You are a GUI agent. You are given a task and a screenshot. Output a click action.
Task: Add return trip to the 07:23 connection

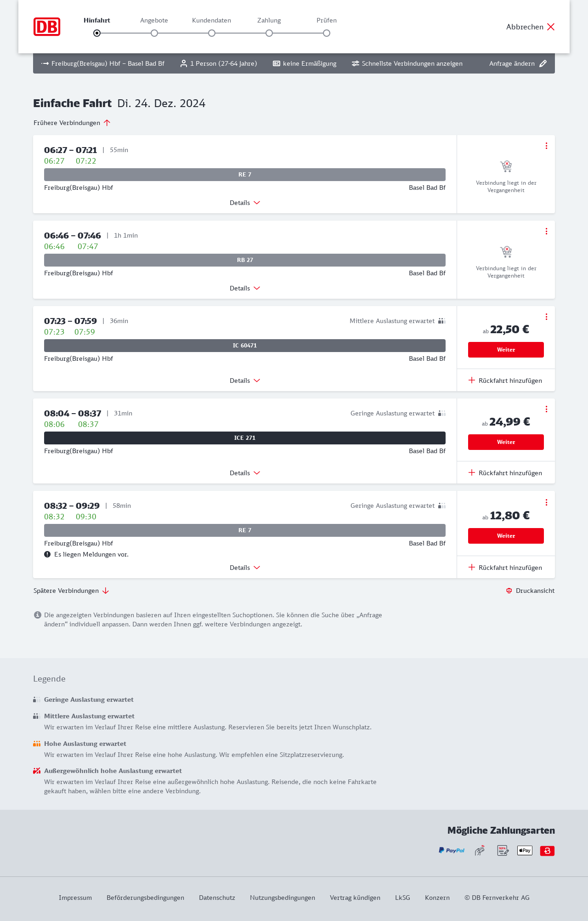click(505, 381)
